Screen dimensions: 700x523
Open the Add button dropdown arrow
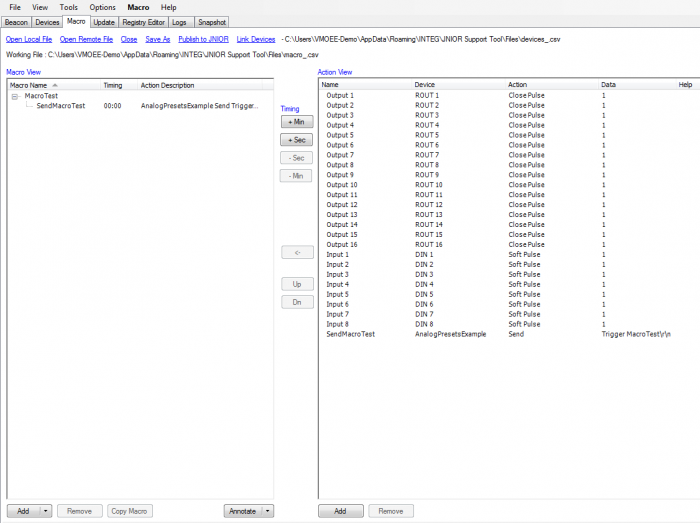click(x=46, y=511)
